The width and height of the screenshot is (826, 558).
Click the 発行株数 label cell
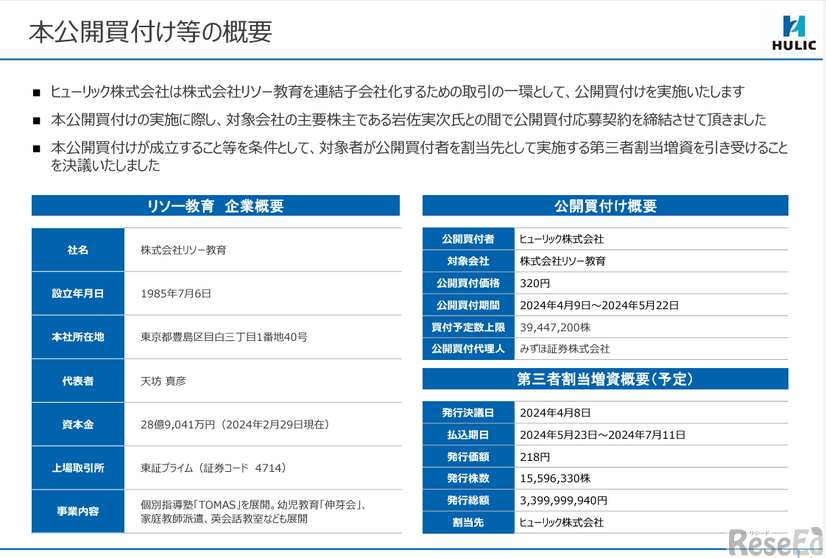pyautogui.click(x=468, y=478)
